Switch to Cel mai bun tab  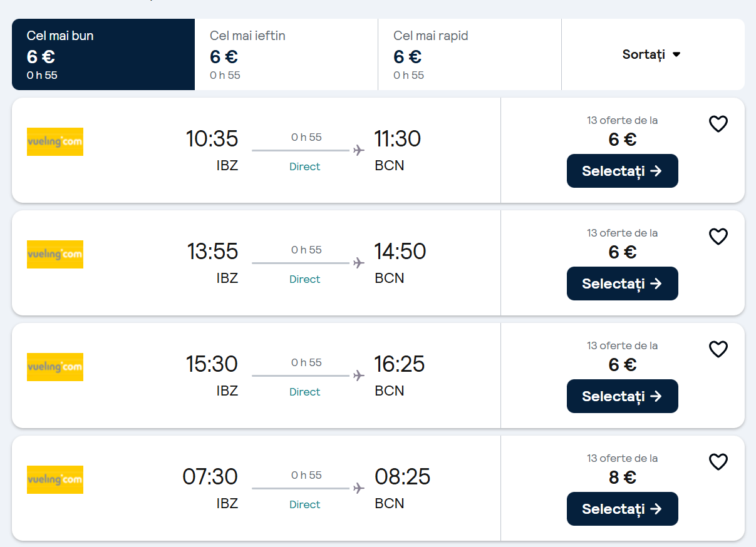pyautogui.click(x=103, y=54)
